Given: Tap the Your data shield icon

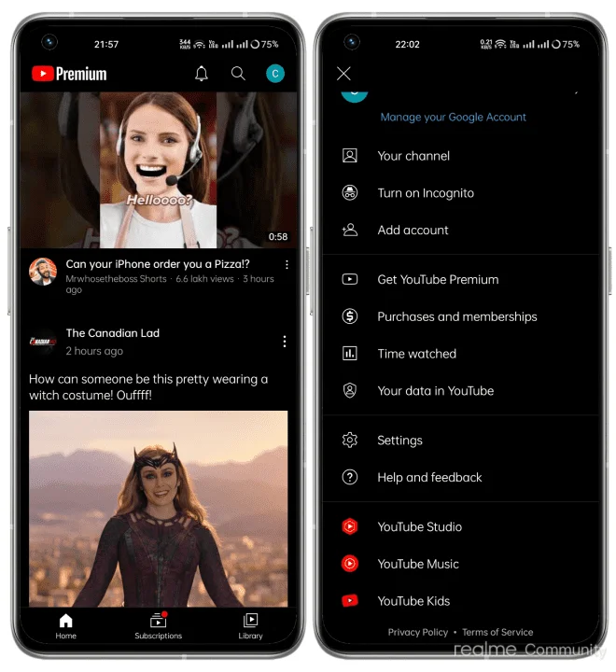Looking at the screenshot, I should point(350,390).
